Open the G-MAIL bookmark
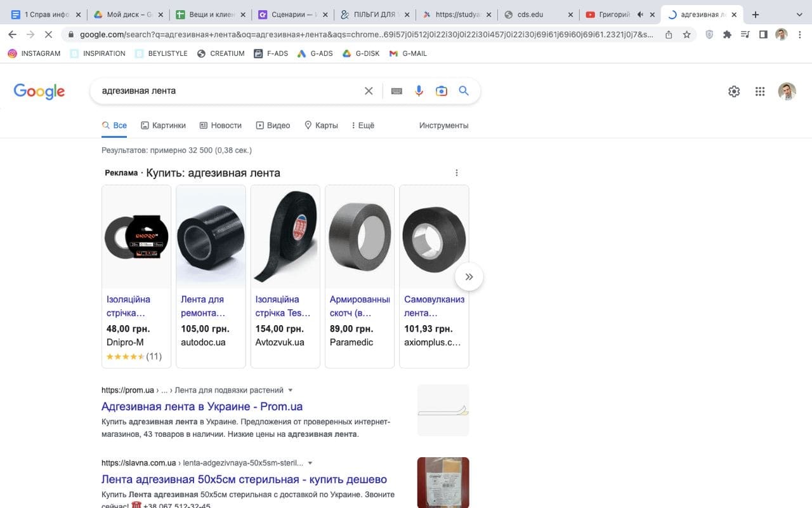Image resolution: width=812 pixels, height=508 pixels. (x=408, y=53)
